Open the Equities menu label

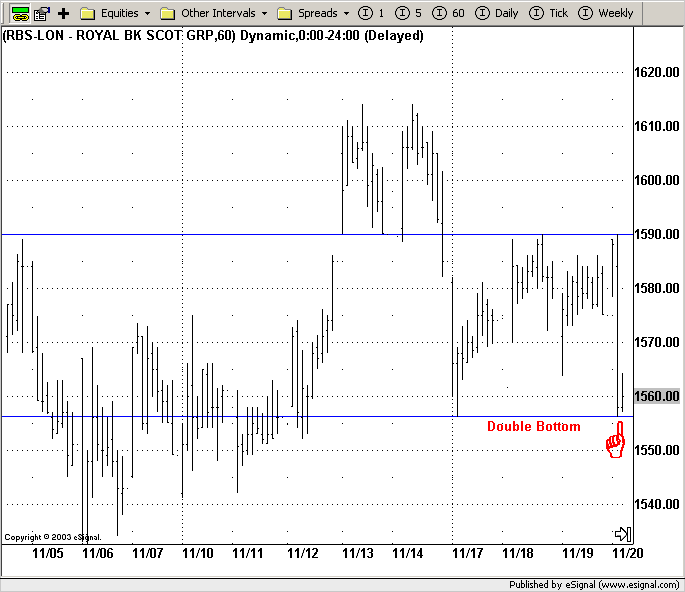[120, 14]
